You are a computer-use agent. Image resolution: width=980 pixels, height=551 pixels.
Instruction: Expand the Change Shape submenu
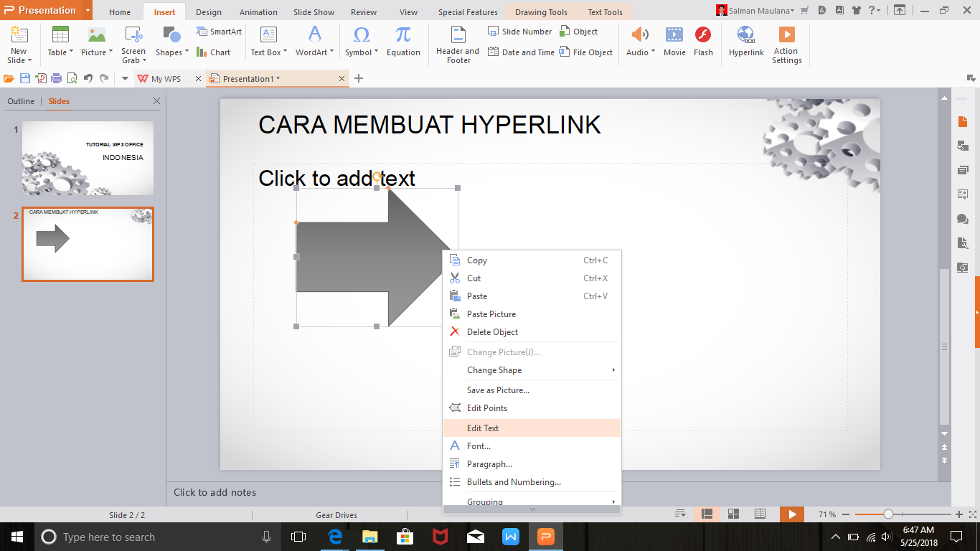pyautogui.click(x=532, y=369)
